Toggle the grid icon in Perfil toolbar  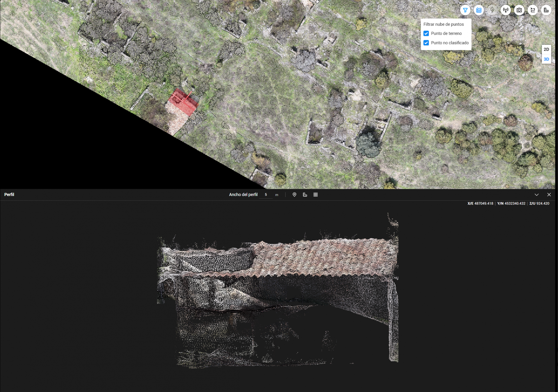pos(316,195)
